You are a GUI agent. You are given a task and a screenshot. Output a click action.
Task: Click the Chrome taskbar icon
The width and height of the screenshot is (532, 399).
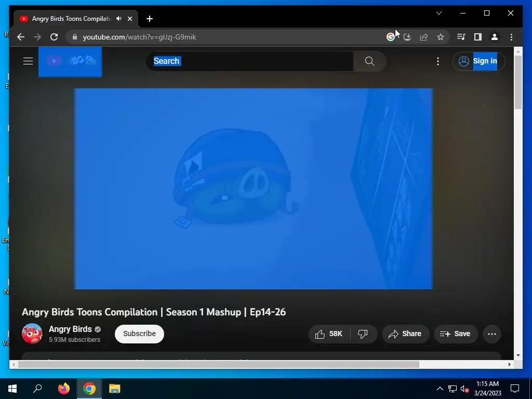(x=89, y=389)
